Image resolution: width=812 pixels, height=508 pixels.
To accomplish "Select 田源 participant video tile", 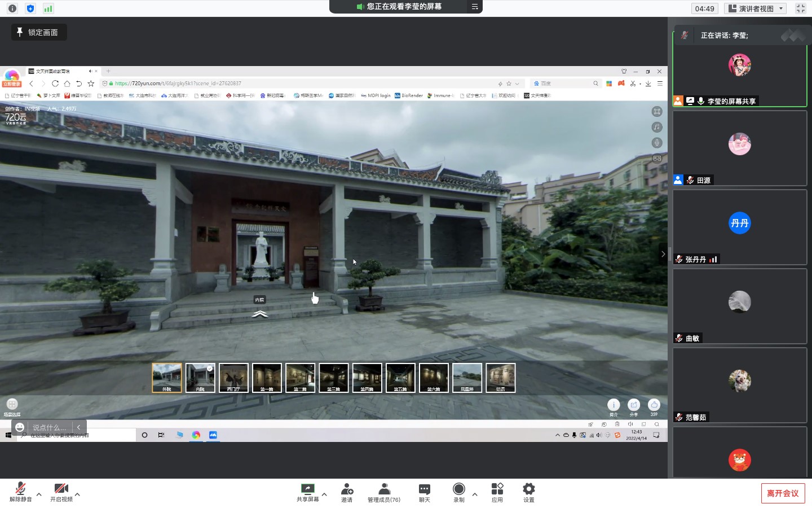I will click(x=739, y=148).
